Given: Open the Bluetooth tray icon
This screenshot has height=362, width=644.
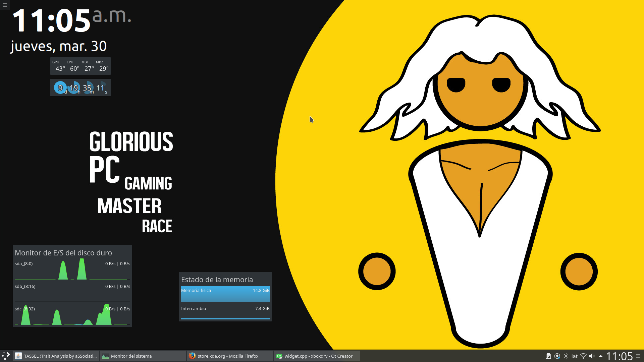Looking at the screenshot, I should pos(566,356).
